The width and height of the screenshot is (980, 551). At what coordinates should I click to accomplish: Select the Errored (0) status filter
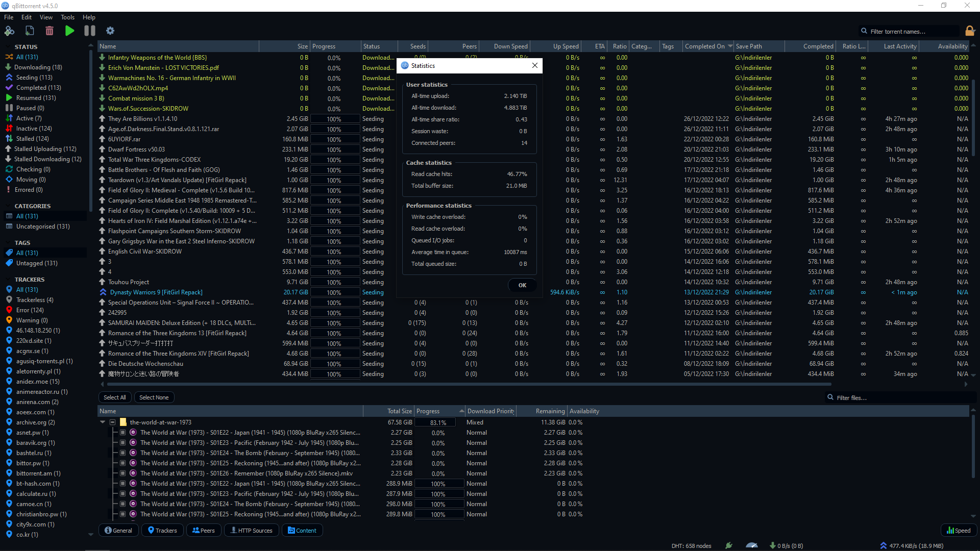[29, 190]
